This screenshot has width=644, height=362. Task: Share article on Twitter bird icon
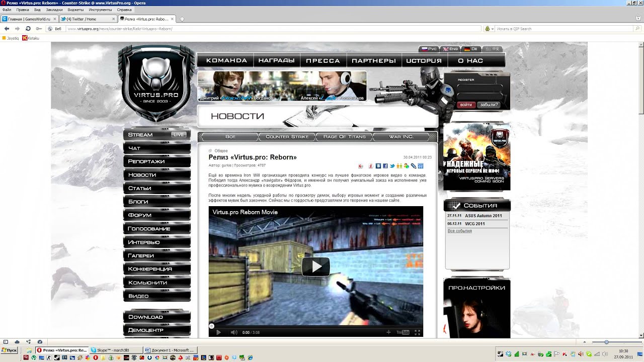pyautogui.click(x=392, y=166)
